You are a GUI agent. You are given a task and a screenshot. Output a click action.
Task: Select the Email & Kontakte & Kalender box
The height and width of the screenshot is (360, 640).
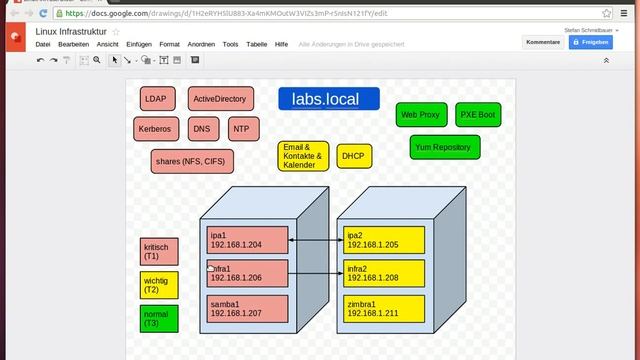point(303,156)
